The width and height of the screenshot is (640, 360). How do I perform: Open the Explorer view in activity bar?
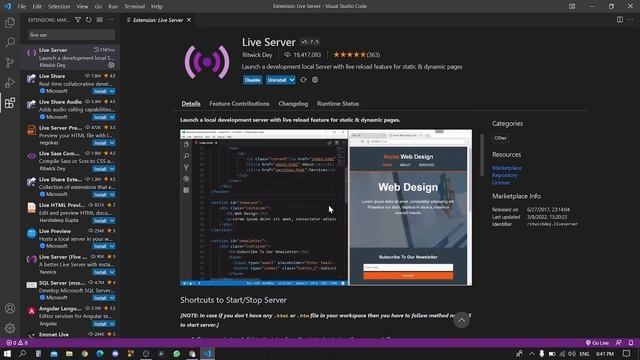click(10, 22)
